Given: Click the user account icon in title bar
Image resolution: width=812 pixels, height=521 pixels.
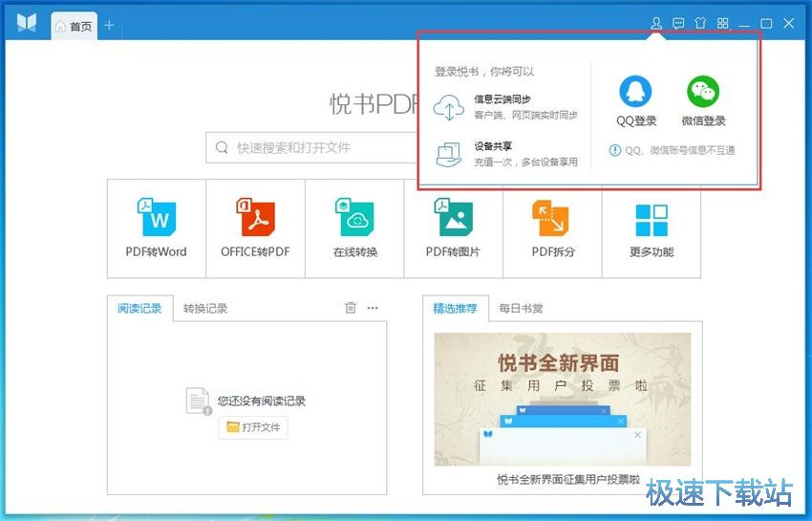Looking at the screenshot, I should tap(656, 23).
